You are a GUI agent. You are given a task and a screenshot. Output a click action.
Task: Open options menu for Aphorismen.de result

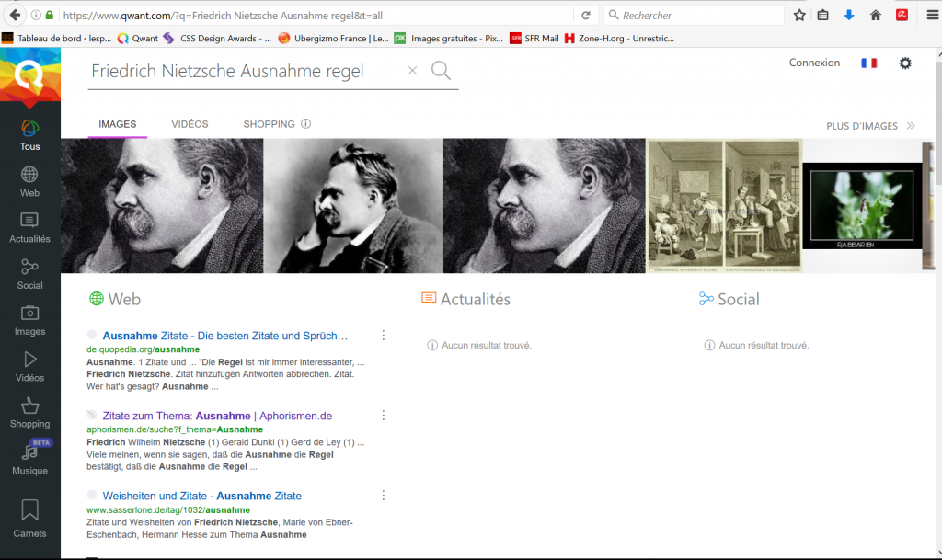tap(384, 416)
